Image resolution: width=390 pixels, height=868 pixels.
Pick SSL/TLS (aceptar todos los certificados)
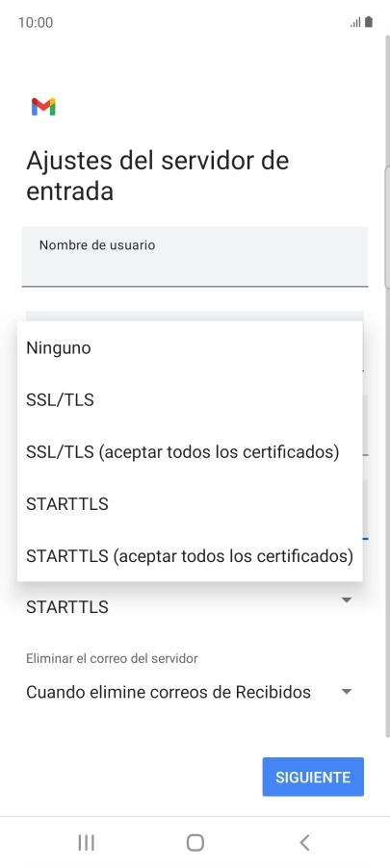190,451
